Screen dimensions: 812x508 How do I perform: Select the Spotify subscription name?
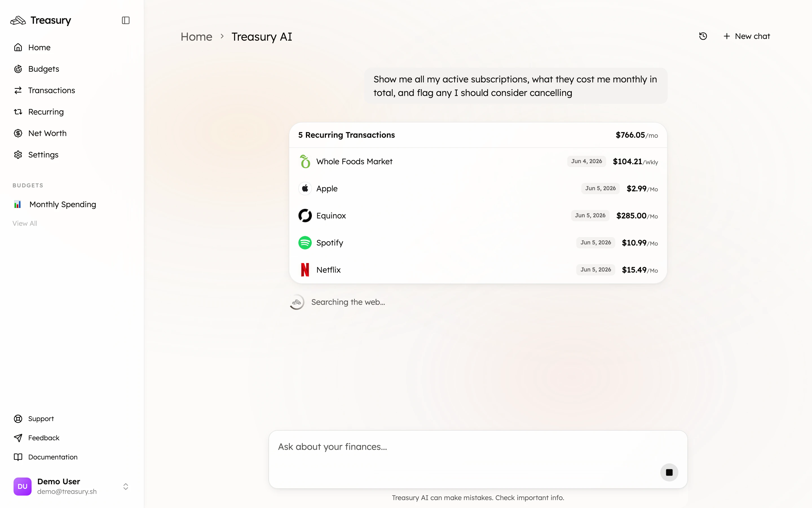(x=330, y=243)
